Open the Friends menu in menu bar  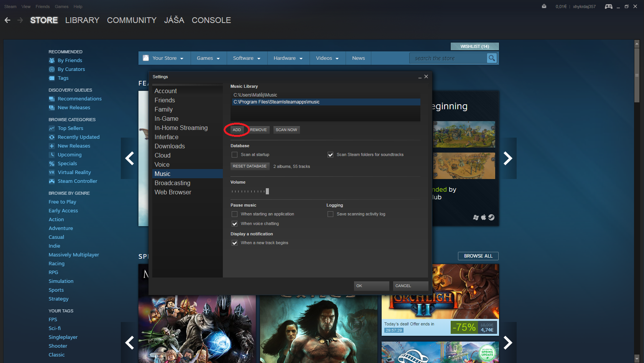tap(43, 7)
